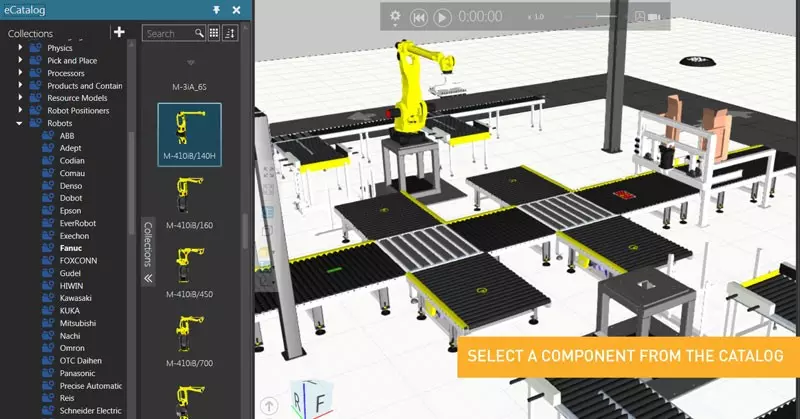Click the add collection plus icon
Screen dimensions: 800x419
119,32
